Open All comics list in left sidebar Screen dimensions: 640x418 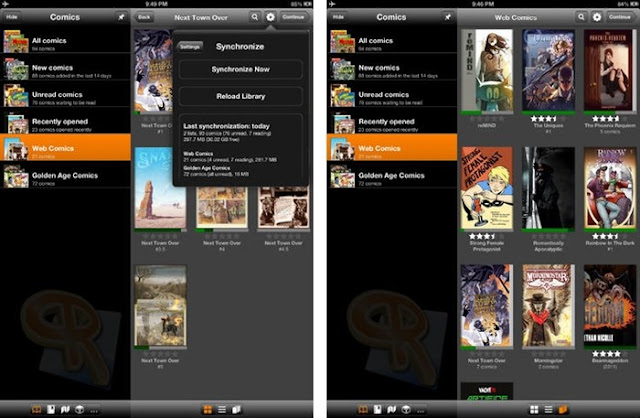pyautogui.click(x=65, y=41)
